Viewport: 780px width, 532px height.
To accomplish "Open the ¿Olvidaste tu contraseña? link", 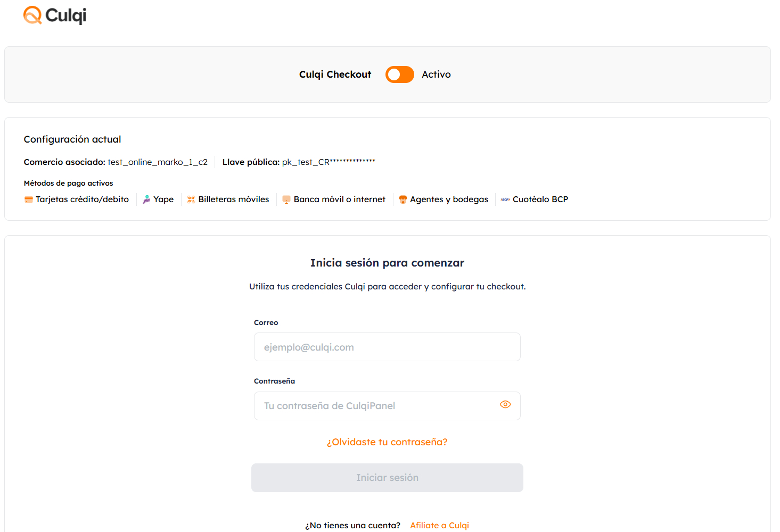I will 387,442.
